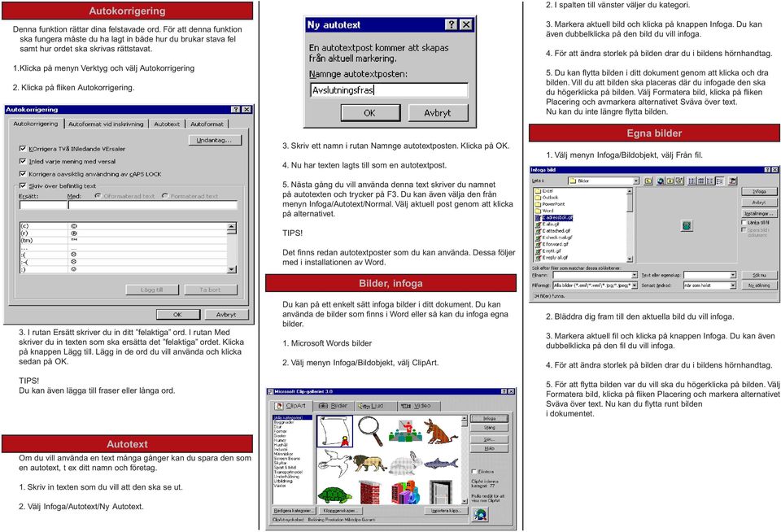Click OK in the Autokorrigering dialog
Image resolution: width=781 pixels, height=532 pixels.
point(178,314)
